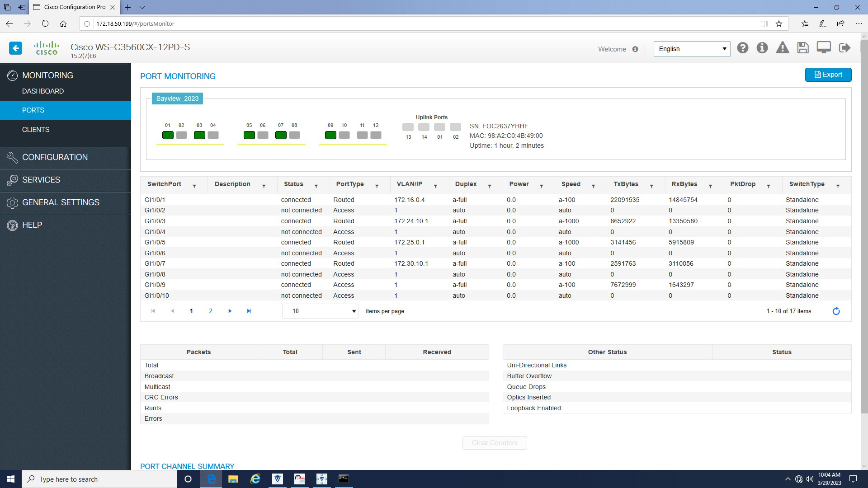Viewport: 868px width, 488px height.
Task: Go to page 2 of table
Action: pyautogui.click(x=211, y=311)
